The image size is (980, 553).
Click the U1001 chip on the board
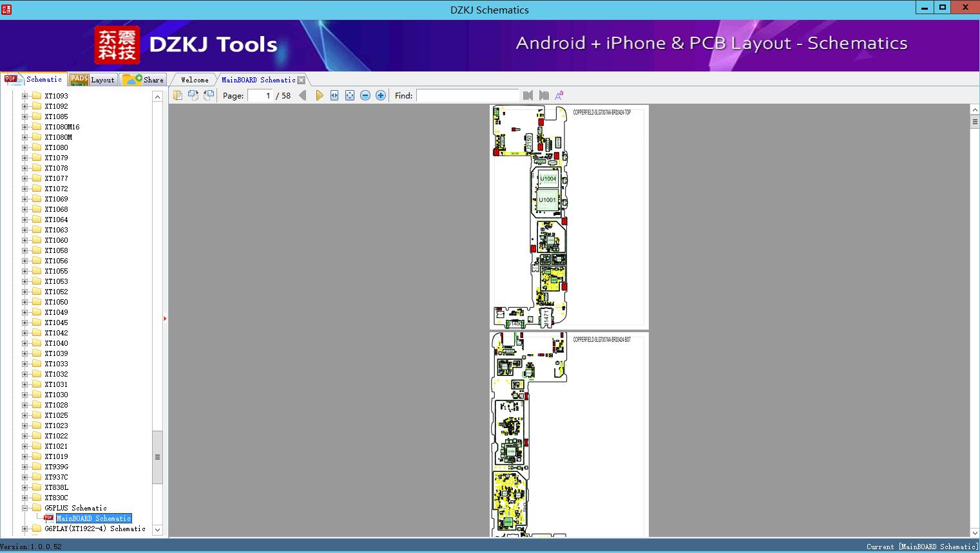[x=548, y=200]
